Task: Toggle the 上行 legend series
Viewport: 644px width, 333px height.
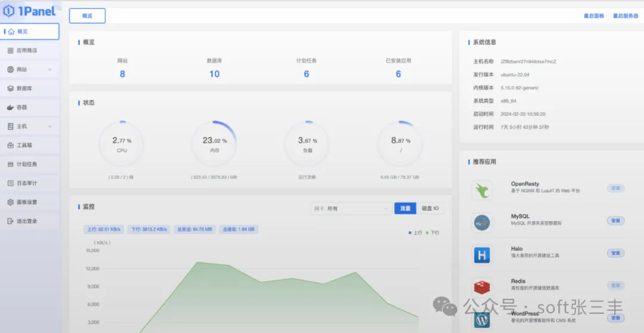Action: [415, 233]
